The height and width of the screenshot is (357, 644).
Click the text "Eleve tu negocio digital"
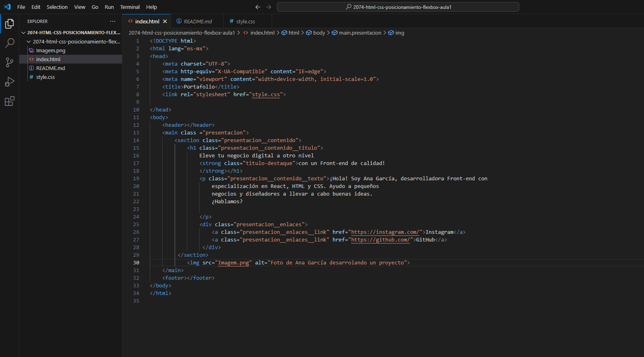point(236,155)
